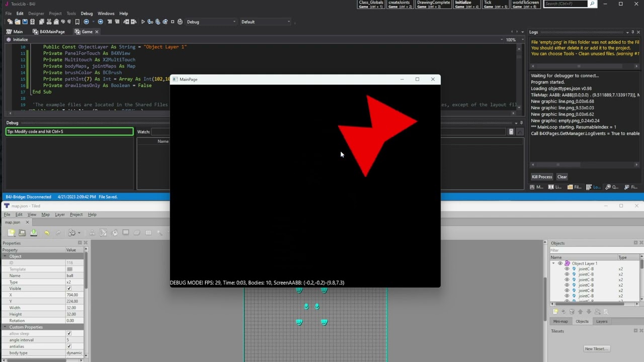Collapse the Object section in Properties

coord(6,256)
